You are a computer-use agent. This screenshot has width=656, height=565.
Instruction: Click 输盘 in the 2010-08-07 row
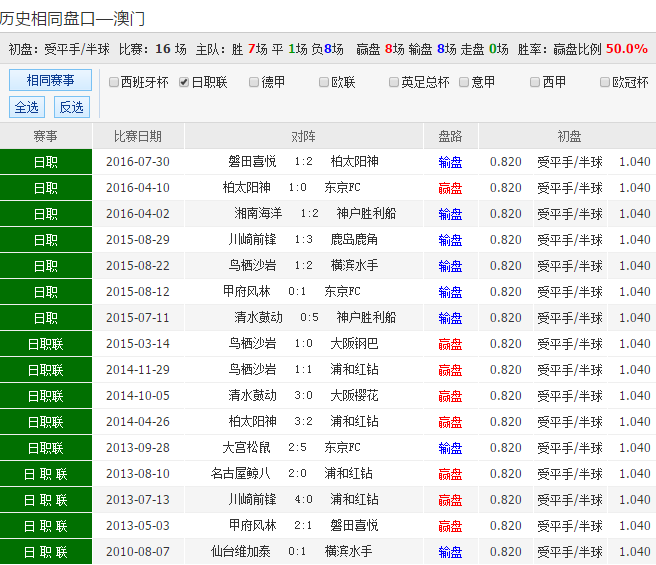tap(450, 552)
